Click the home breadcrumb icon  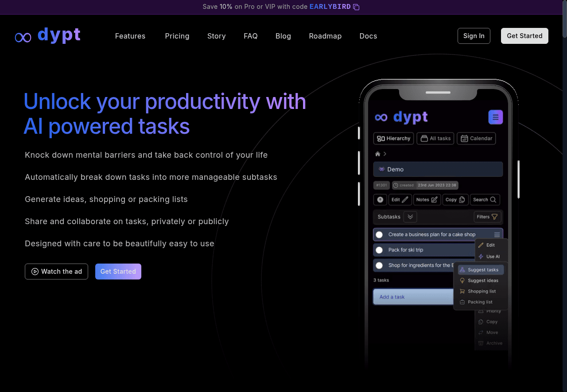[x=378, y=154]
